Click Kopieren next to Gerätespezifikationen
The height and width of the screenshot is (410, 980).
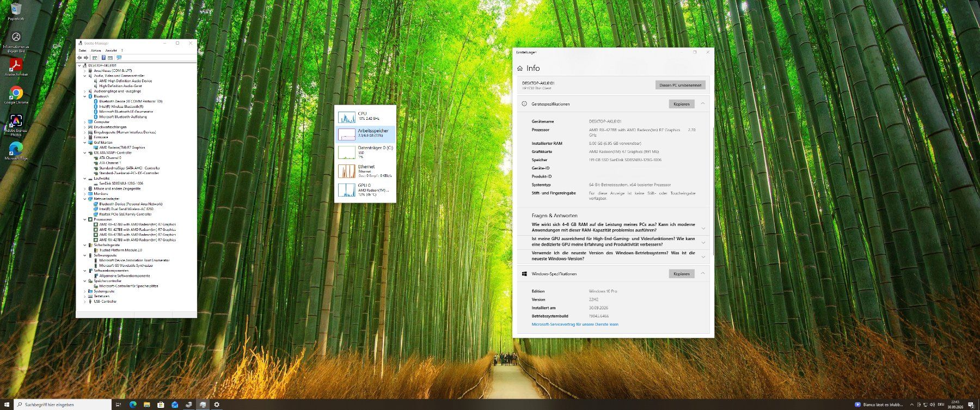[x=681, y=103]
